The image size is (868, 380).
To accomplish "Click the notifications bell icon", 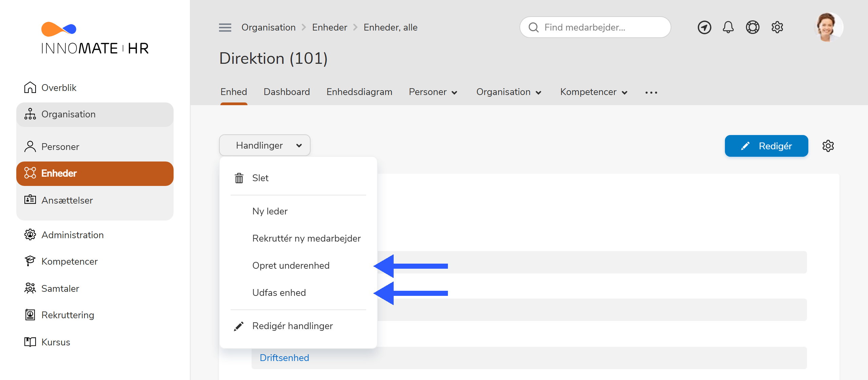I will (x=728, y=27).
